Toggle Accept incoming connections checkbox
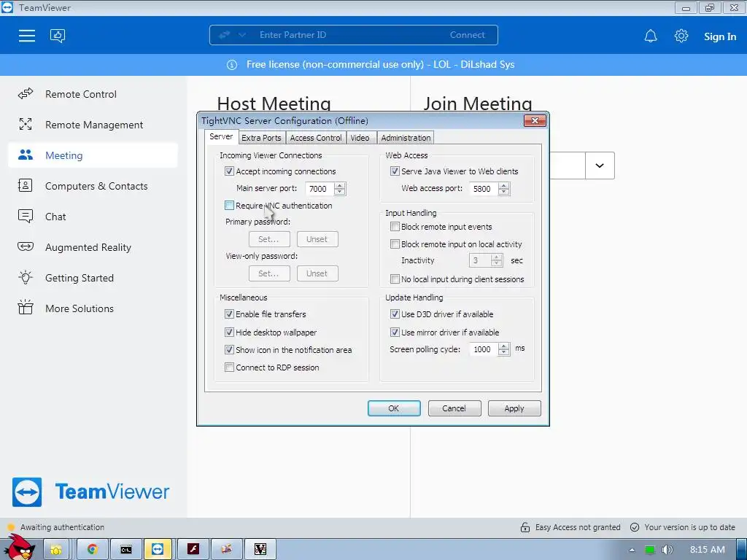 (229, 171)
